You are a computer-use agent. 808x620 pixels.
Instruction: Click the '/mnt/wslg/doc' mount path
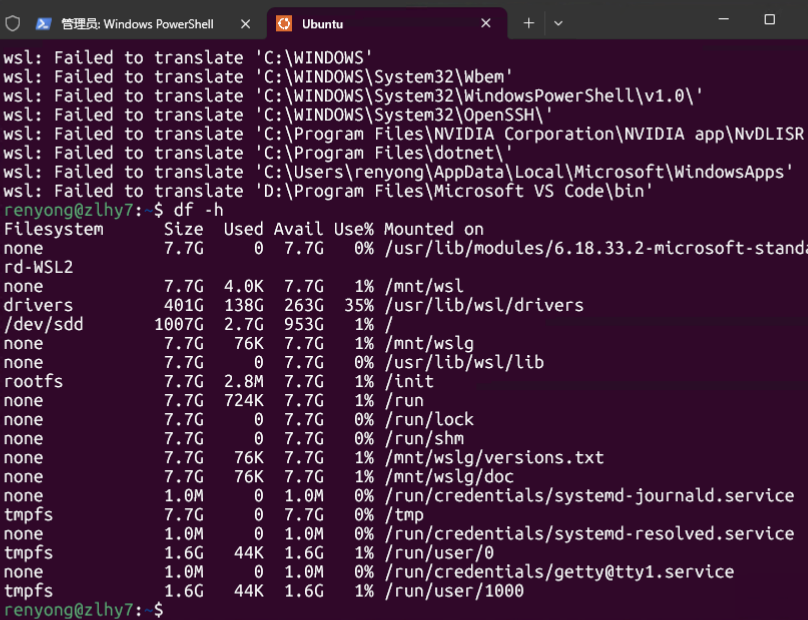449,477
